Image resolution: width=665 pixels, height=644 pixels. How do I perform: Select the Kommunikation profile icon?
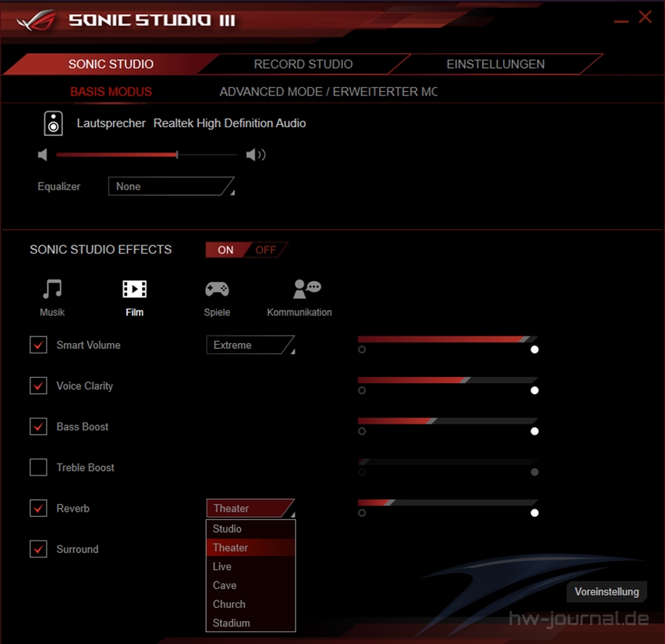[307, 288]
